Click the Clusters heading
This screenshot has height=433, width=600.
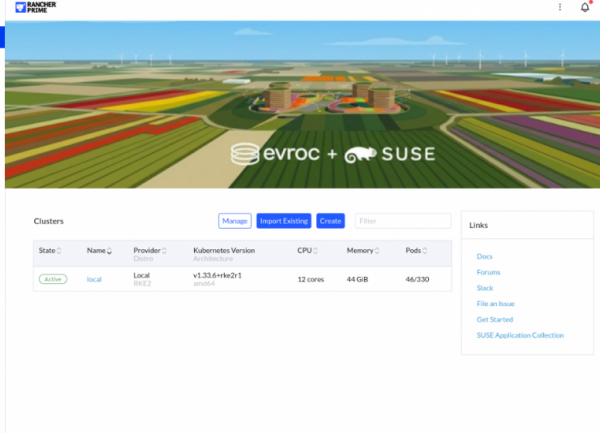point(49,221)
